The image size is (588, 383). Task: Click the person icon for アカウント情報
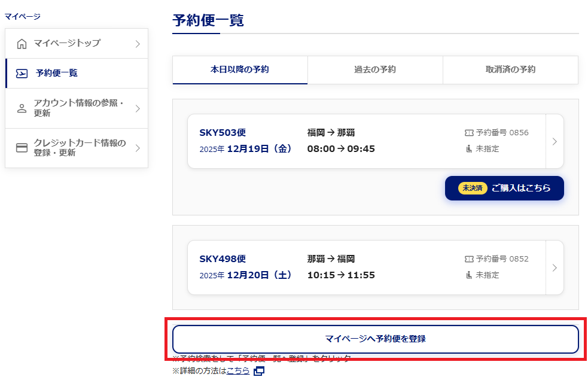22,108
